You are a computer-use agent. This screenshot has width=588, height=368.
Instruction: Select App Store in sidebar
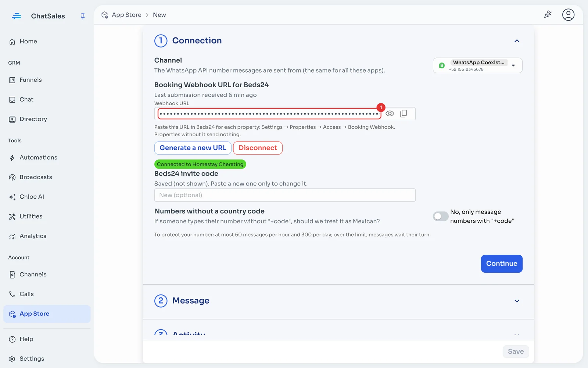click(47, 314)
